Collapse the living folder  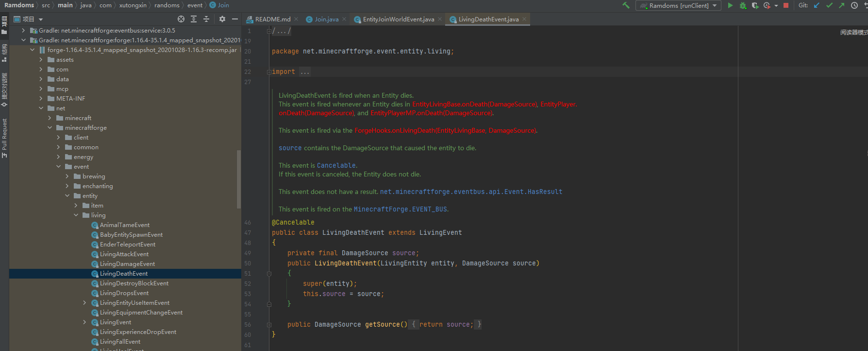tap(76, 215)
